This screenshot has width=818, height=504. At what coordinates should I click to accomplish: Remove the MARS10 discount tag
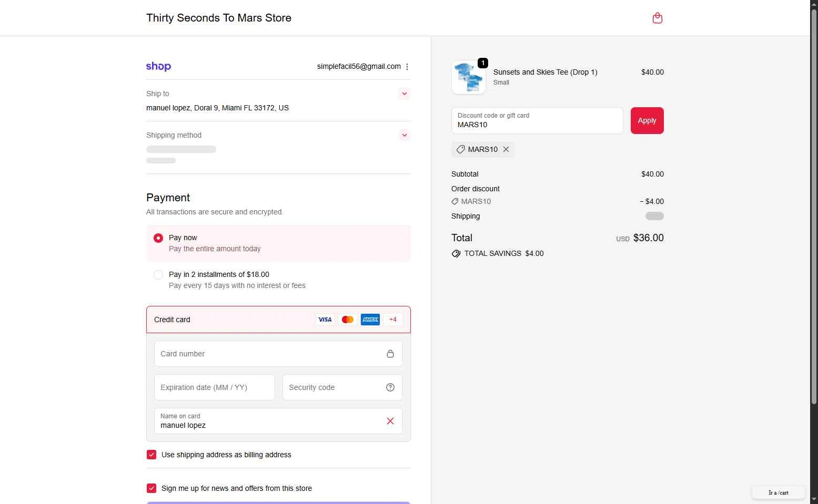click(506, 149)
